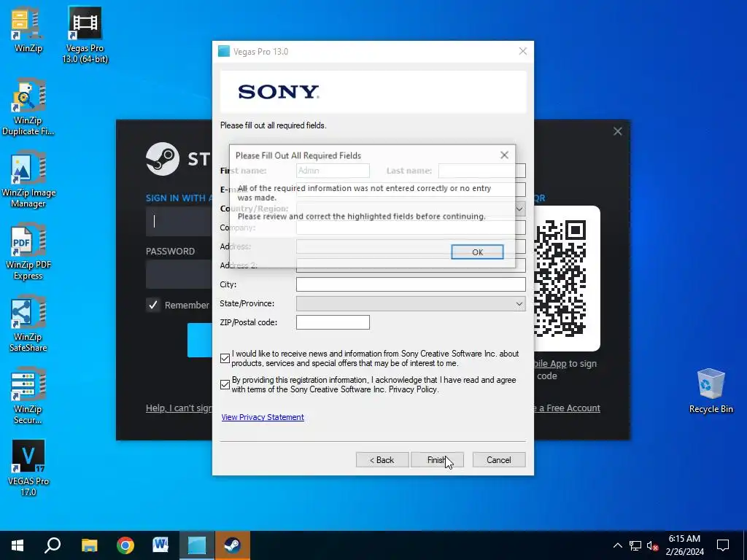
Task: Launch Vegas Pro 13.0 (64-bit) shortcut
Action: point(85,34)
